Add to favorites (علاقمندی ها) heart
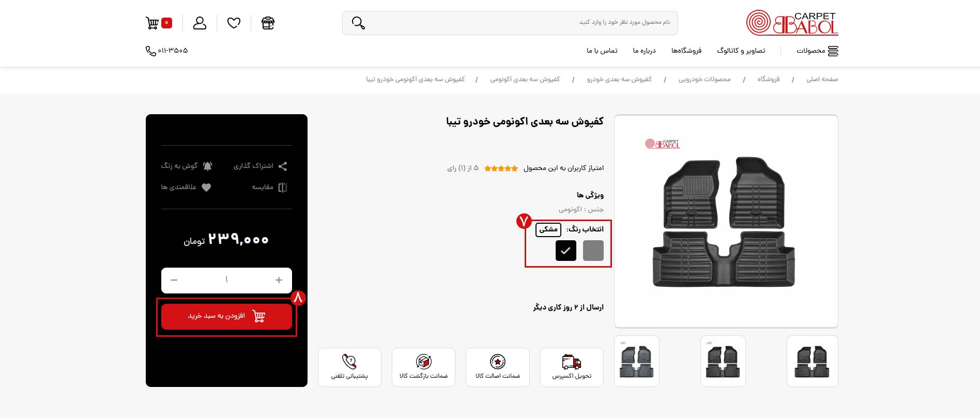 (x=206, y=188)
